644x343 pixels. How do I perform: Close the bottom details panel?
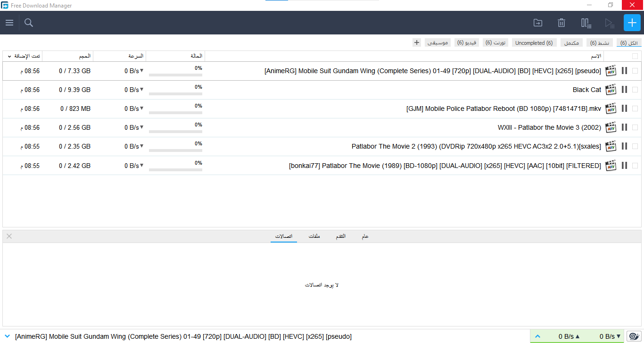click(9, 236)
